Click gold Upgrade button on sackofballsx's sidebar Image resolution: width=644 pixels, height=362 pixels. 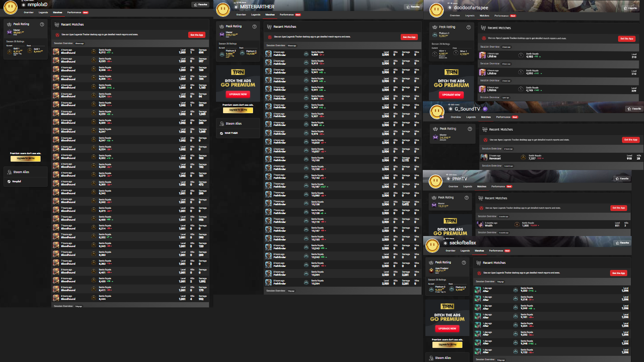(447, 344)
